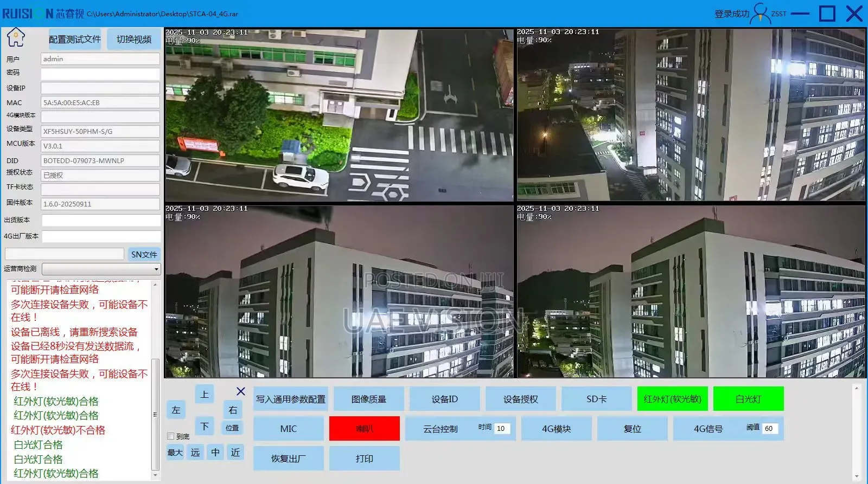Image resolution: width=868 pixels, height=484 pixels.
Task: Click the red 喇叭 button
Action: click(x=365, y=429)
